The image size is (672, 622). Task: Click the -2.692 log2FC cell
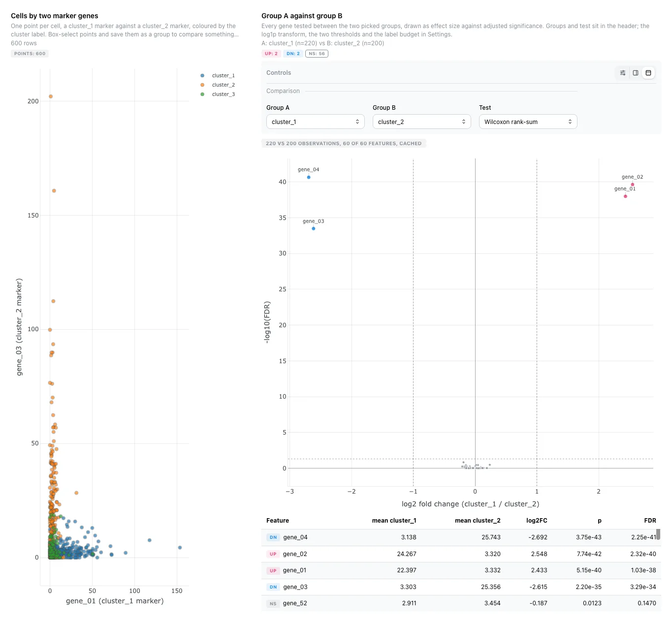(538, 537)
